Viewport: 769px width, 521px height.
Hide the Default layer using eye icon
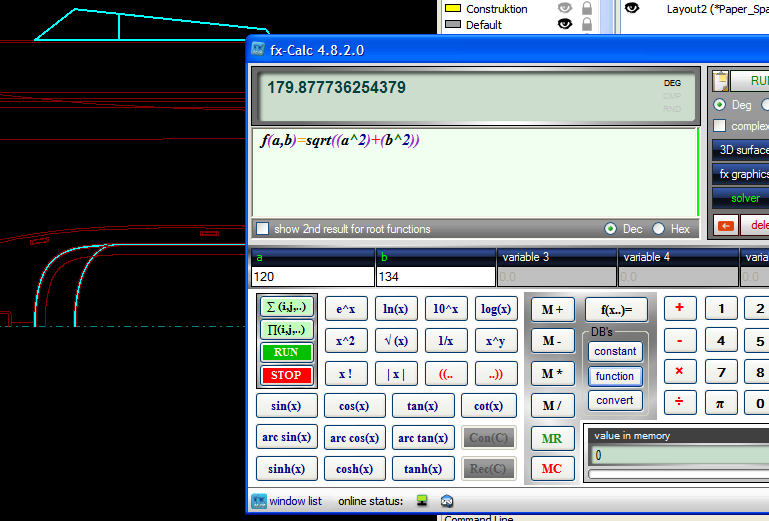565,25
